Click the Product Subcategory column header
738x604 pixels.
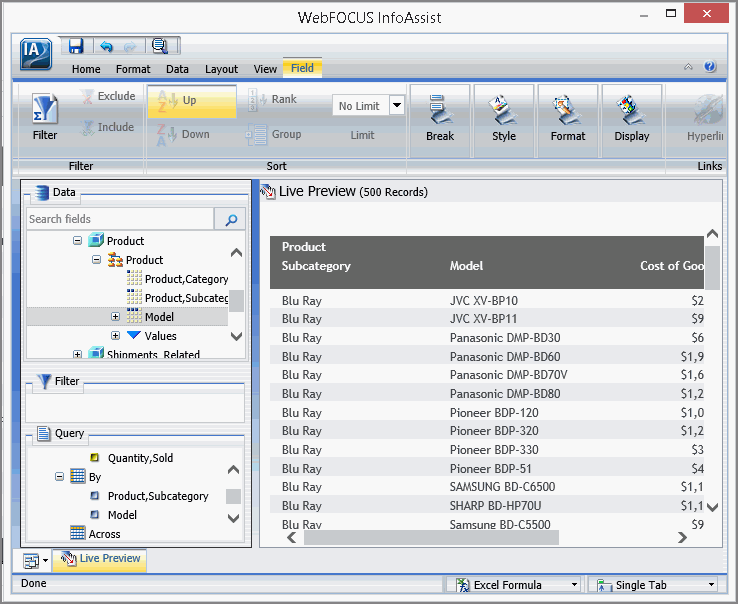pos(316,257)
